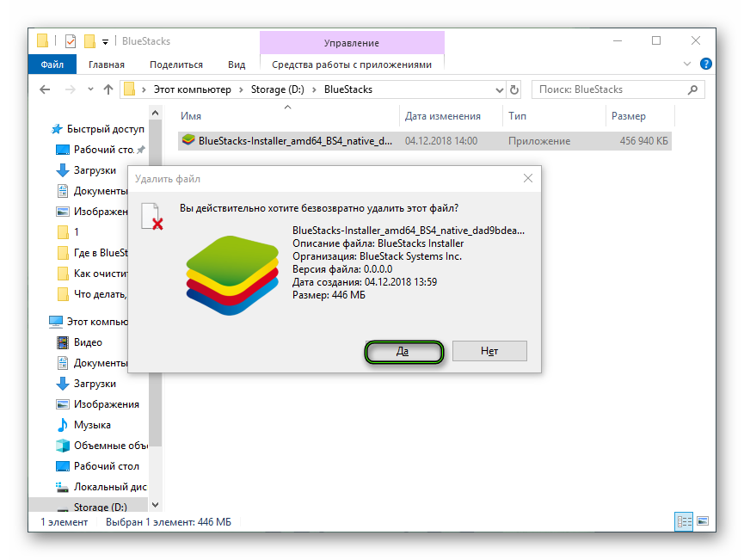The image size is (744, 560).
Task: Open folder named 1 in sidebar
Action: pos(76,232)
